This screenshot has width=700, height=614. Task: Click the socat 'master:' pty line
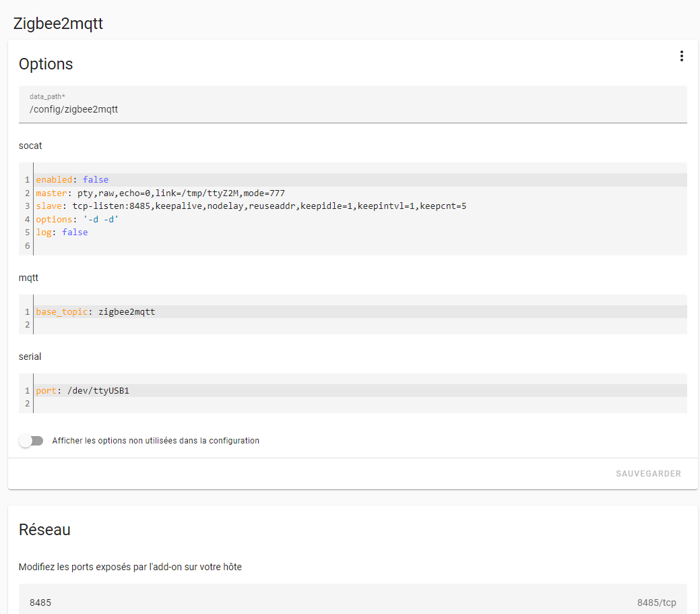[160, 193]
